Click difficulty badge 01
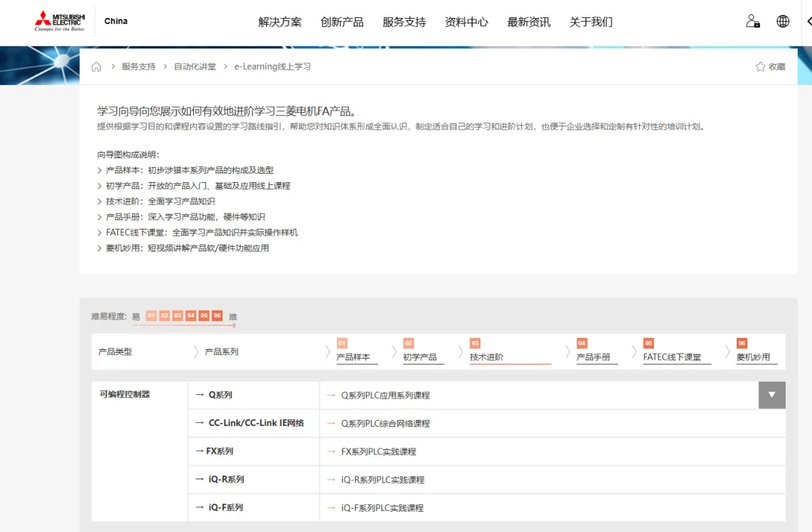This screenshot has width=812, height=532. (151, 315)
